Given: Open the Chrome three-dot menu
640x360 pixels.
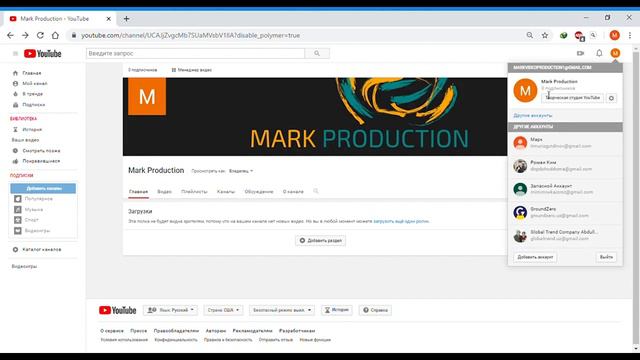Looking at the screenshot, I should [x=630, y=36].
